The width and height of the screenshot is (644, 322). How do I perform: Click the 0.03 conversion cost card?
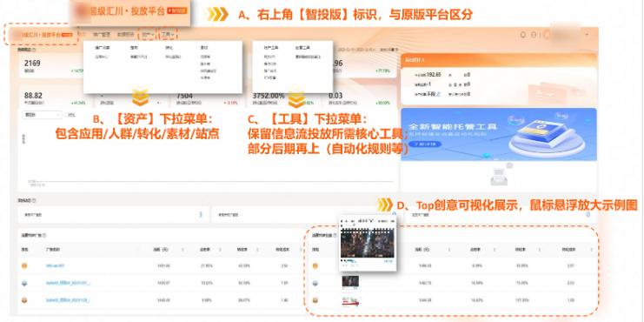360,98
